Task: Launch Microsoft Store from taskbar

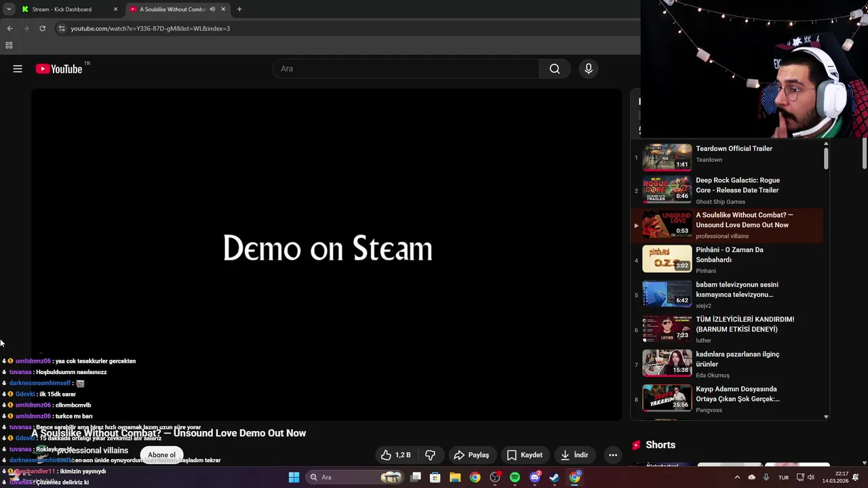Action: (435, 477)
